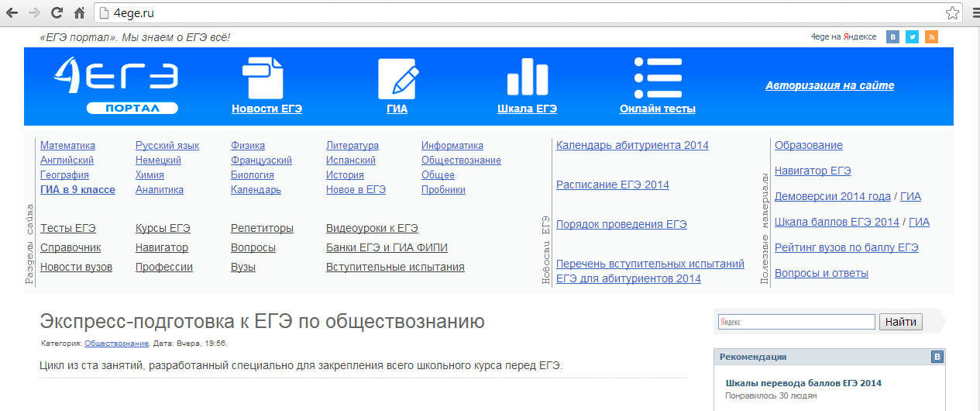Open Видеоуроки к ЕГЭ link
The height and width of the screenshot is (411, 980).
pos(372,228)
